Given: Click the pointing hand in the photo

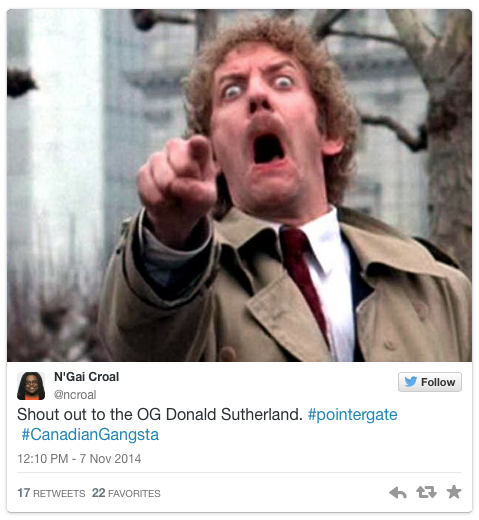Looking at the screenshot, I should [x=178, y=177].
